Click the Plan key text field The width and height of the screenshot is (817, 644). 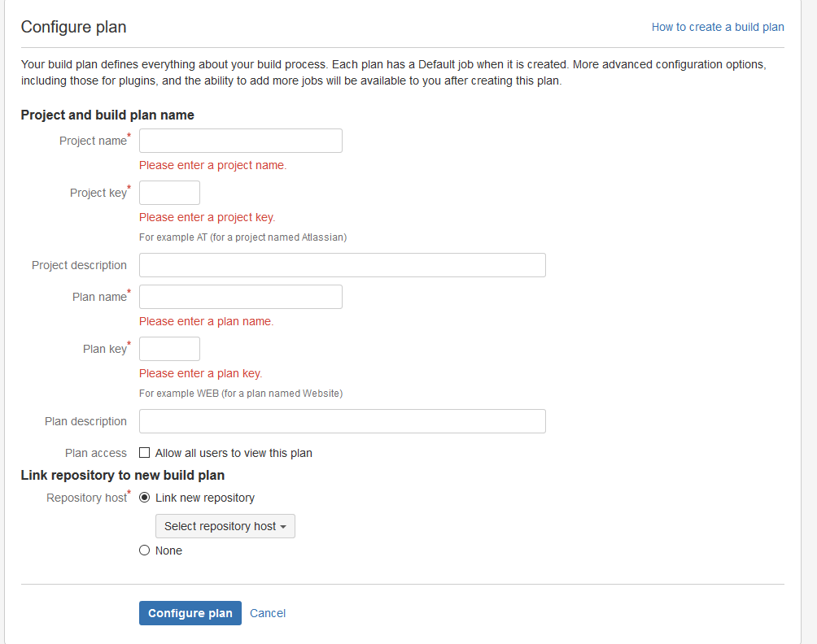(169, 349)
